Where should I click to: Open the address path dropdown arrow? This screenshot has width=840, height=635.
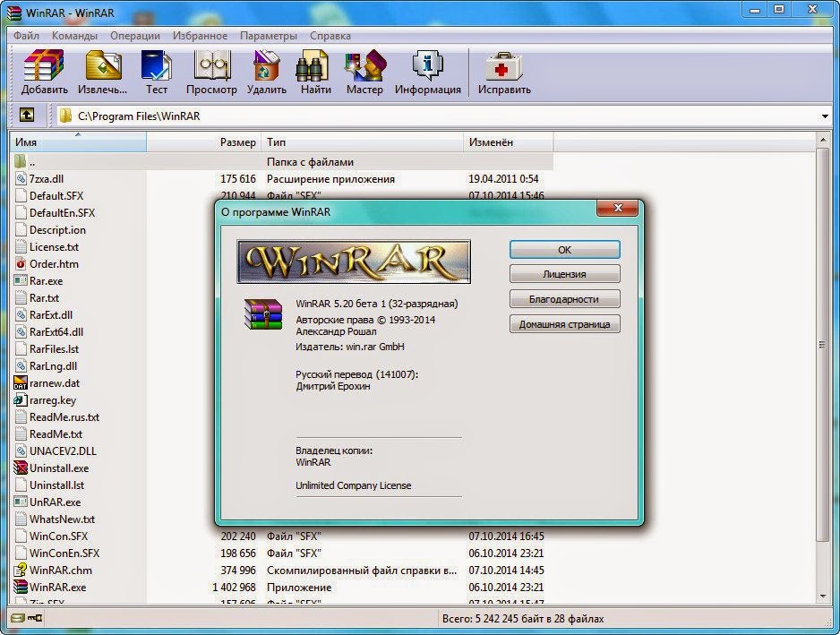(x=825, y=116)
